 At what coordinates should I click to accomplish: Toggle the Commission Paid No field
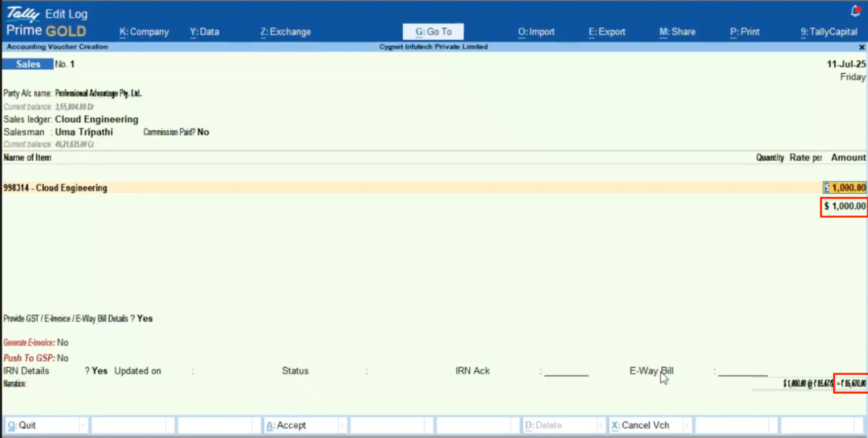click(203, 132)
